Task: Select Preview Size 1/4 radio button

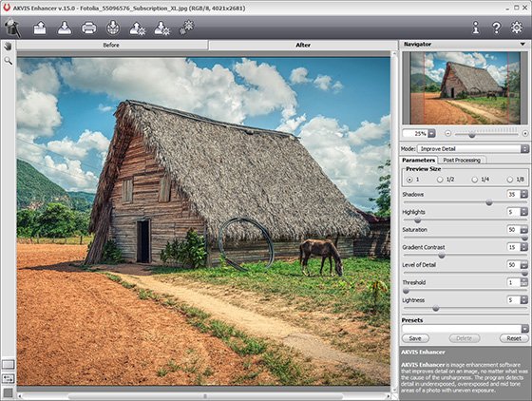Action: 475,180
